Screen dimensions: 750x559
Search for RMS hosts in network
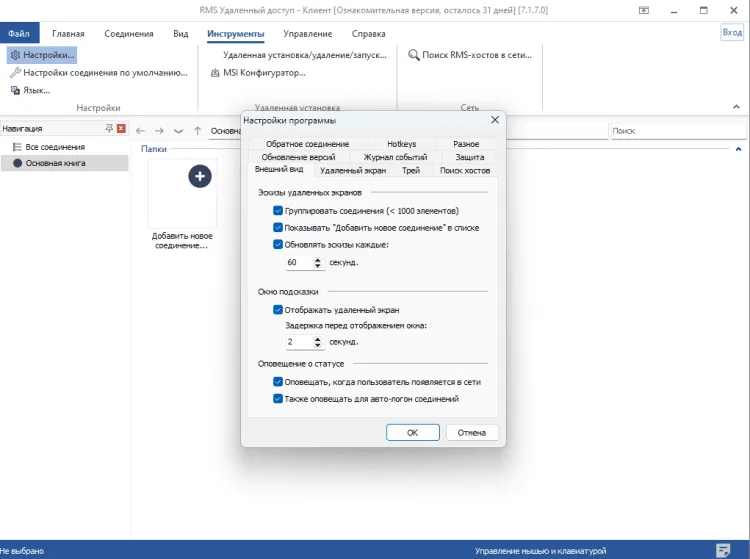pos(470,55)
